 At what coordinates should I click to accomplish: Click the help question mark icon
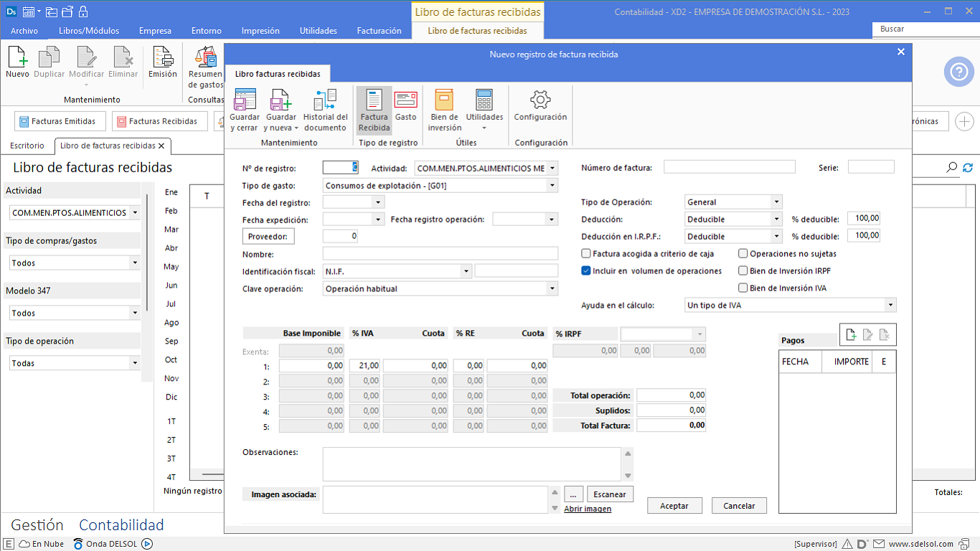pos(958,72)
